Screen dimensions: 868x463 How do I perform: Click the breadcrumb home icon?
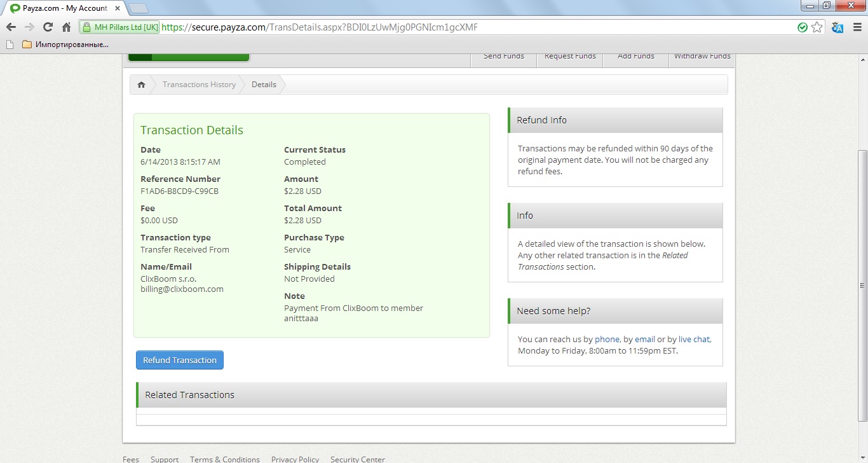tap(141, 85)
